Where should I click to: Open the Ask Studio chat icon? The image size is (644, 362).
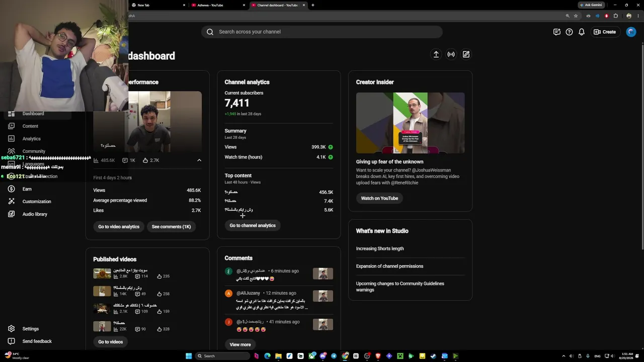pyautogui.click(x=557, y=32)
